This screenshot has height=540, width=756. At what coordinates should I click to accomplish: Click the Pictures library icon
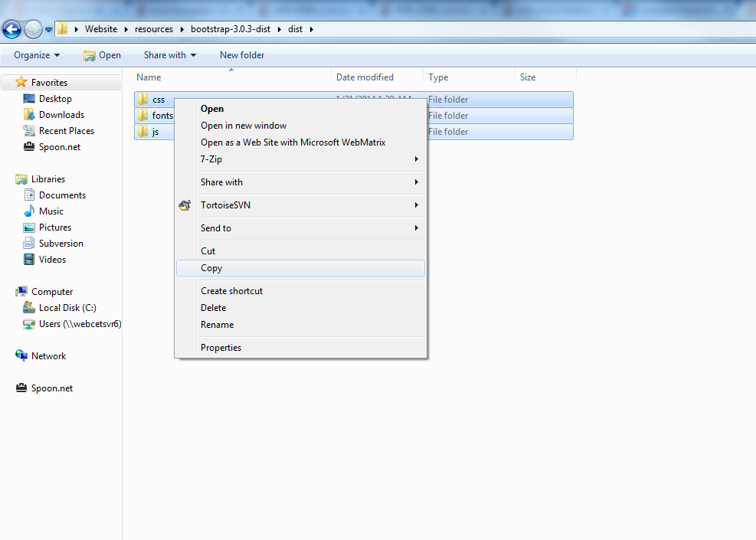click(29, 227)
